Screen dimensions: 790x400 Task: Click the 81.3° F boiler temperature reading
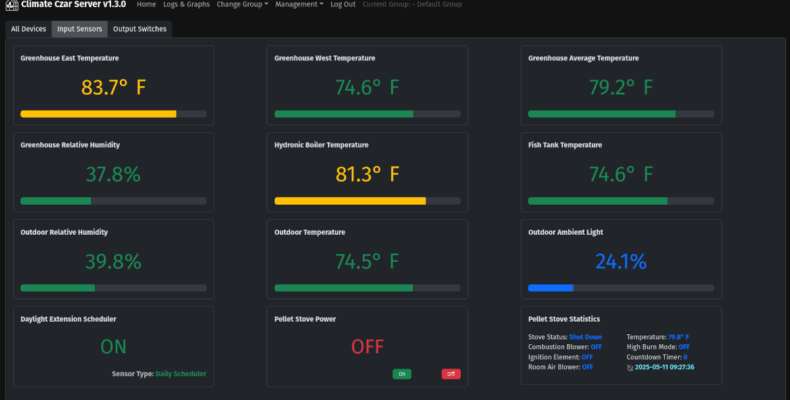(367, 175)
